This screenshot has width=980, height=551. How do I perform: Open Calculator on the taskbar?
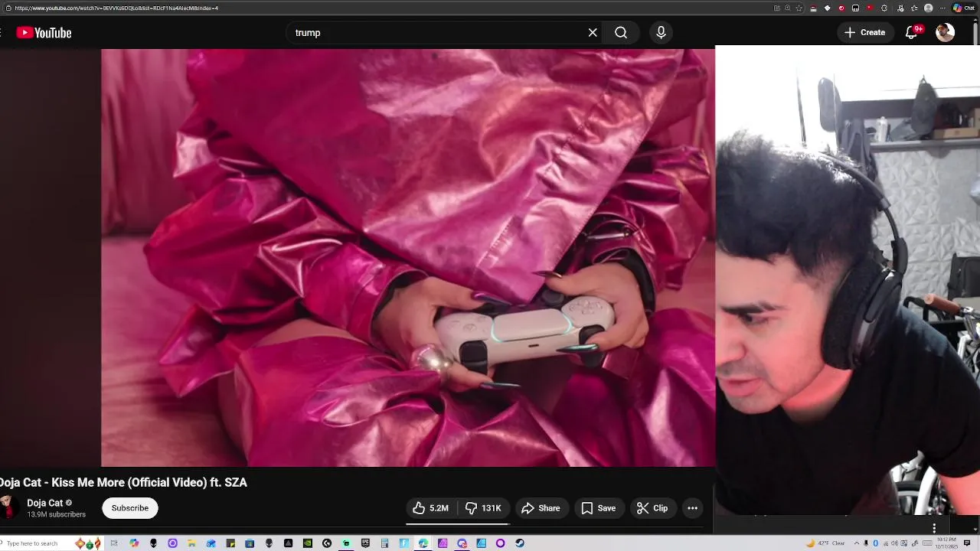click(x=384, y=543)
